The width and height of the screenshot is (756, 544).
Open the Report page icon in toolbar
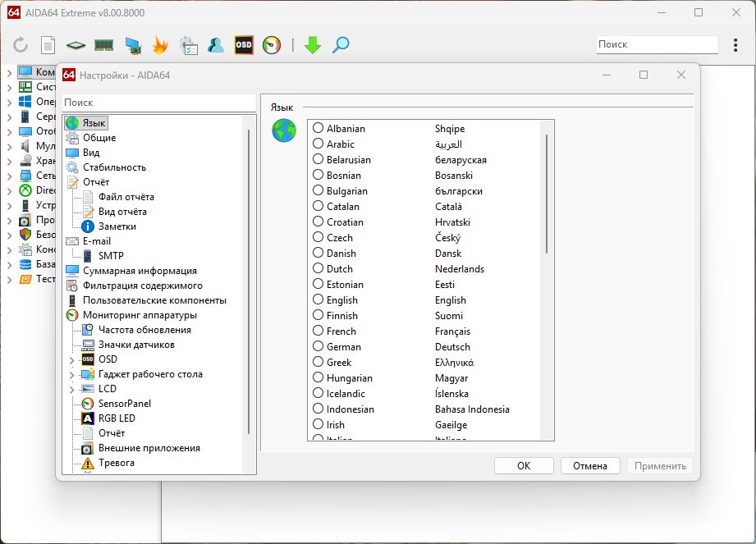coord(48,45)
